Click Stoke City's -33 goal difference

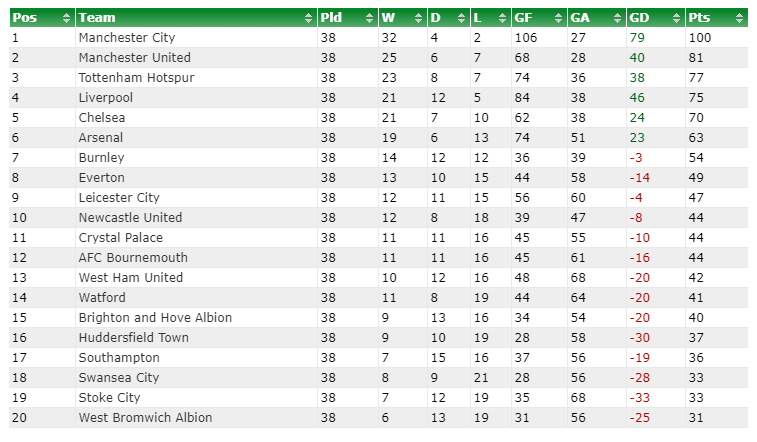click(x=640, y=398)
